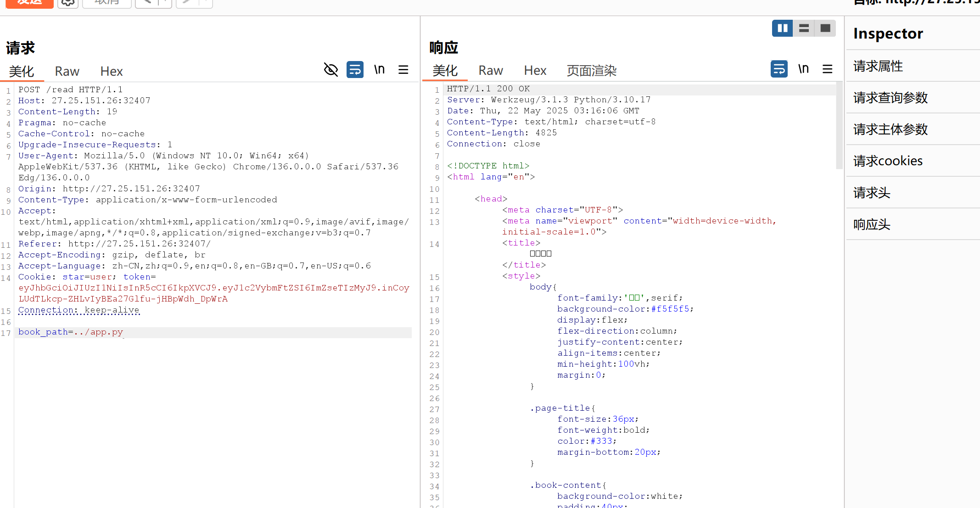Click the .book-content CSS selector line
The height and width of the screenshot is (508, 980).
[x=568, y=485]
